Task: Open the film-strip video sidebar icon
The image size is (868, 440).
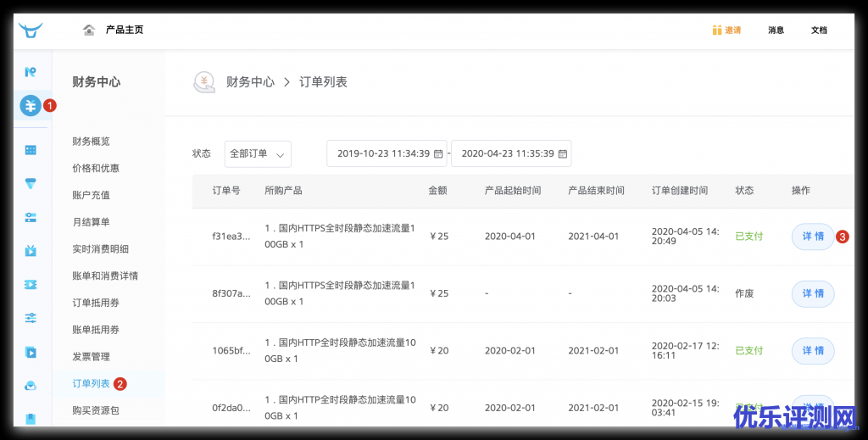Action: [31, 285]
